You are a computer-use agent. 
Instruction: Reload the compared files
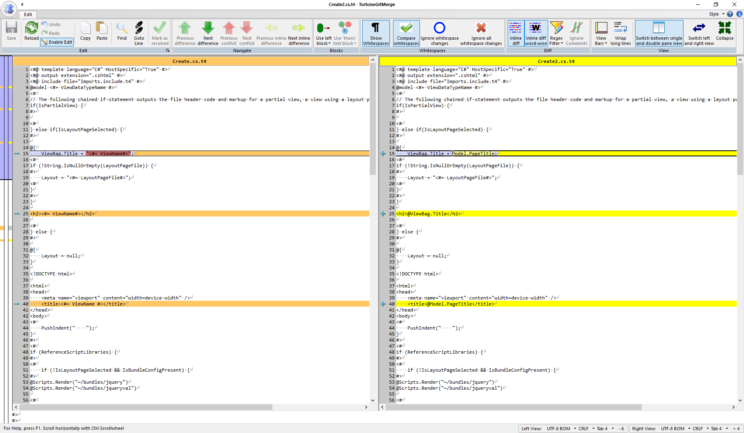pos(31,31)
